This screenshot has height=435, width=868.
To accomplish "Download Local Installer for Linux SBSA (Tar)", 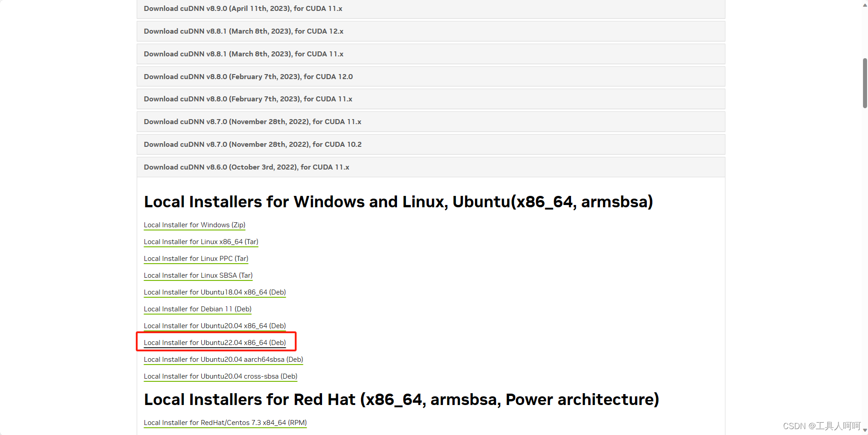I will (198, 275).
